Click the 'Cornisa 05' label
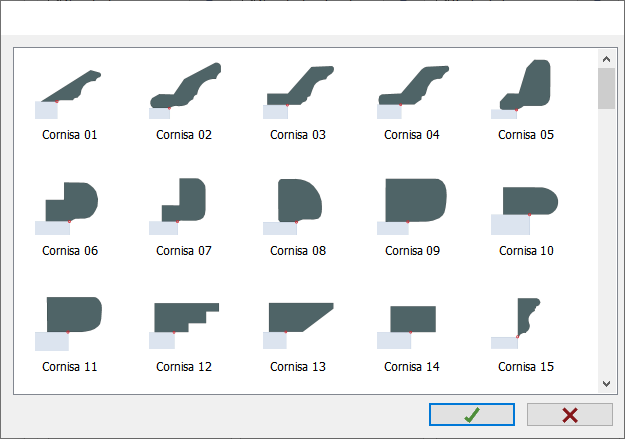 coord(526,135)
